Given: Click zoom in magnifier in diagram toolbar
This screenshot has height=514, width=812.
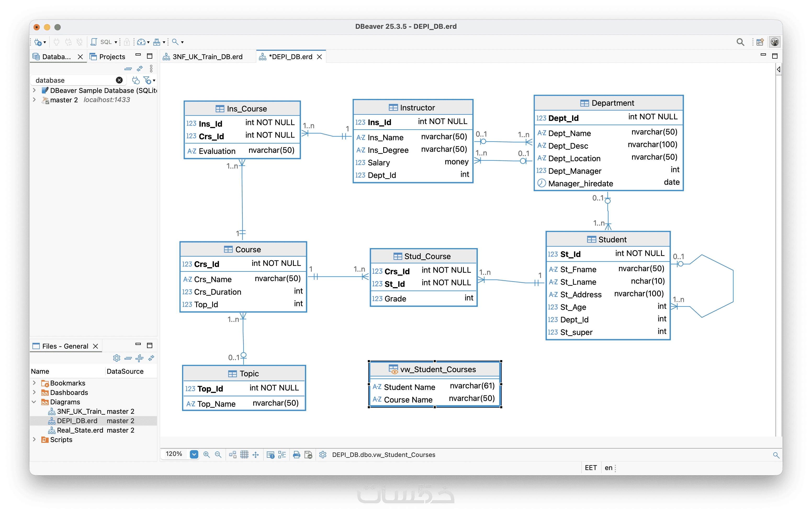Looking at the screenshot, I should [x=207, y=455].
